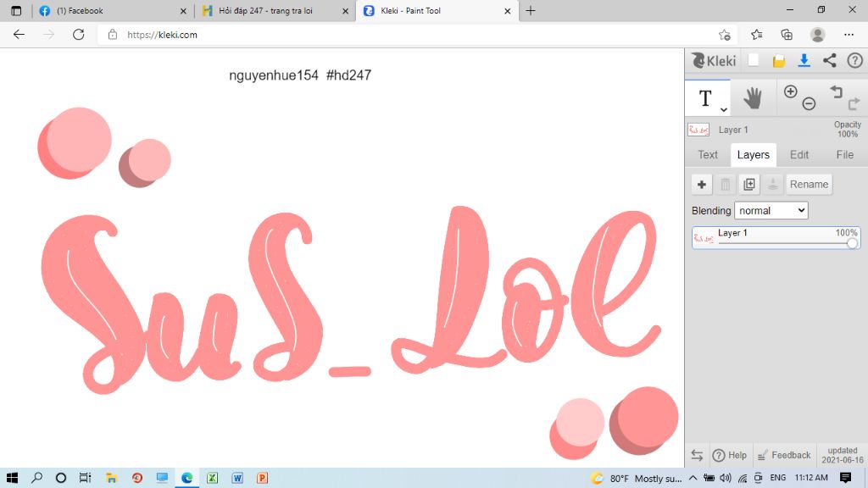Select the Layer 1 row in the list
This screenshot has height=488, width=868.
(x=776, y=238)
